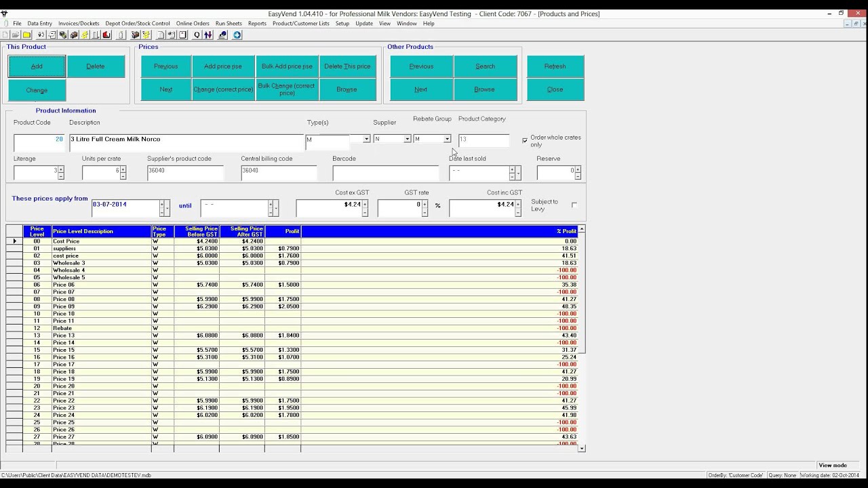Image resolution: width=868 pixels, height=488 pixels.
Task: Click the Change product button
Action: coord(37,90)
